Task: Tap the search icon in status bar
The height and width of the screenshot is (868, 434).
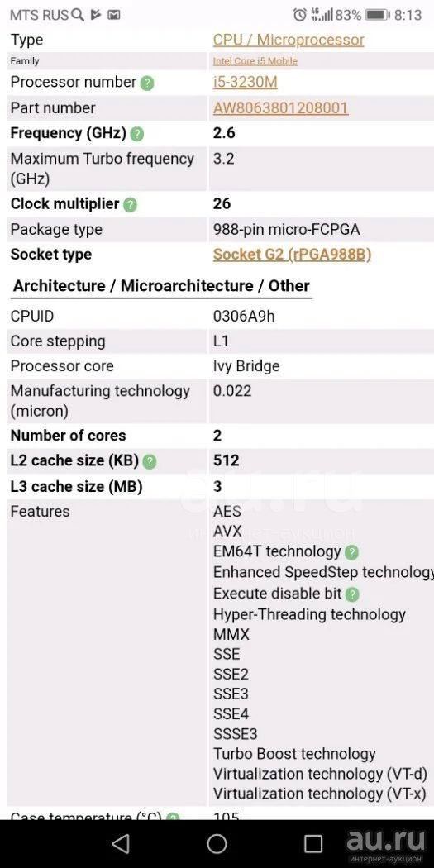Action: 79,15
